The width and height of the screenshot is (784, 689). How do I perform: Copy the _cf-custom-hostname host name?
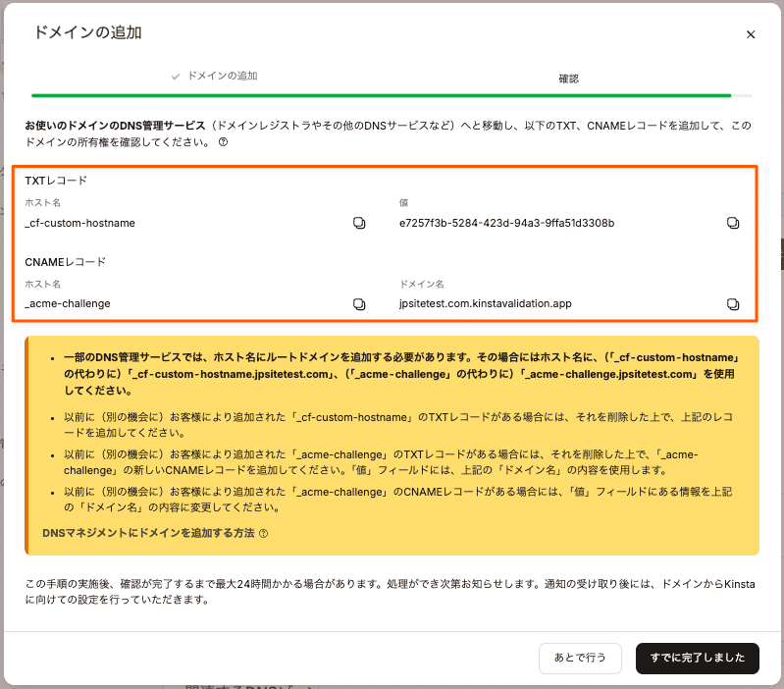tap(359, 223)
